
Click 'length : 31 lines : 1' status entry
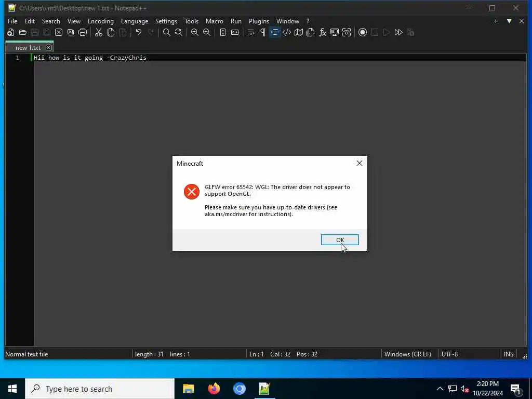pyautogui.click(x=163, y=354)
